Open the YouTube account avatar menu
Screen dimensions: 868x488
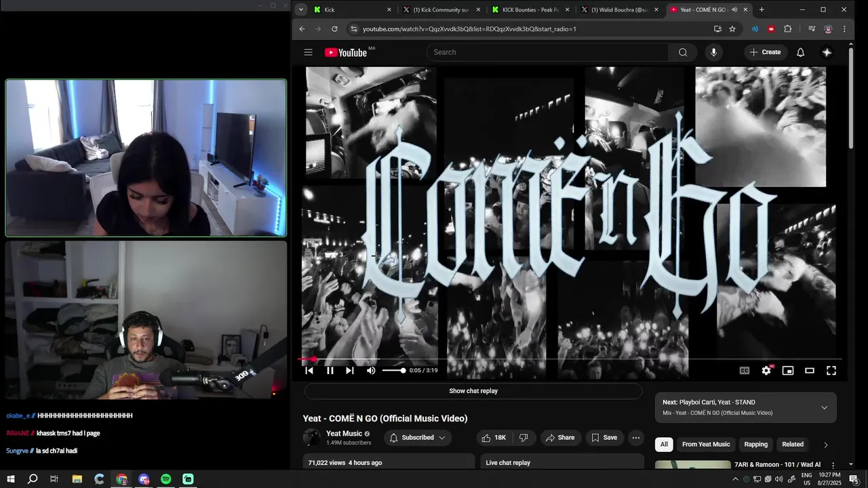pos(827,52)
